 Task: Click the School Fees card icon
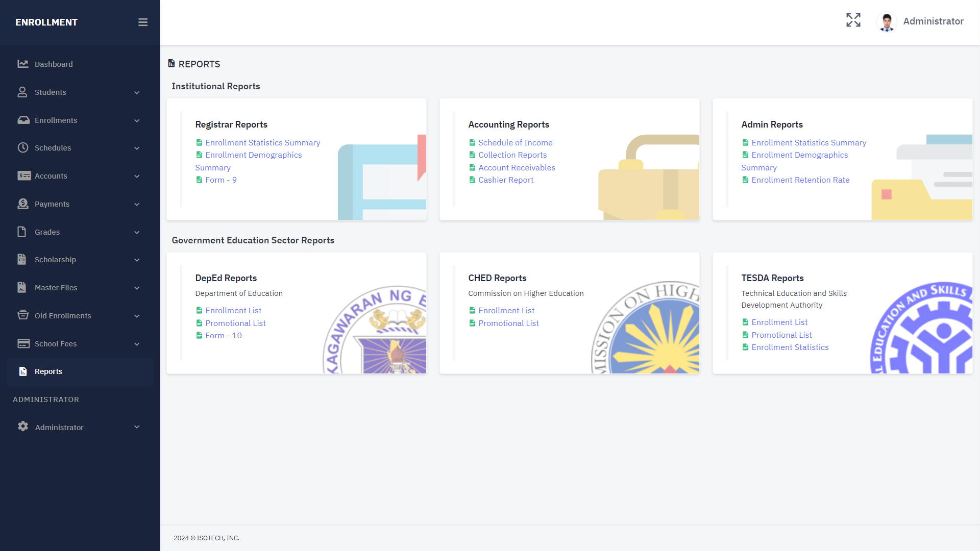[23, 343]
